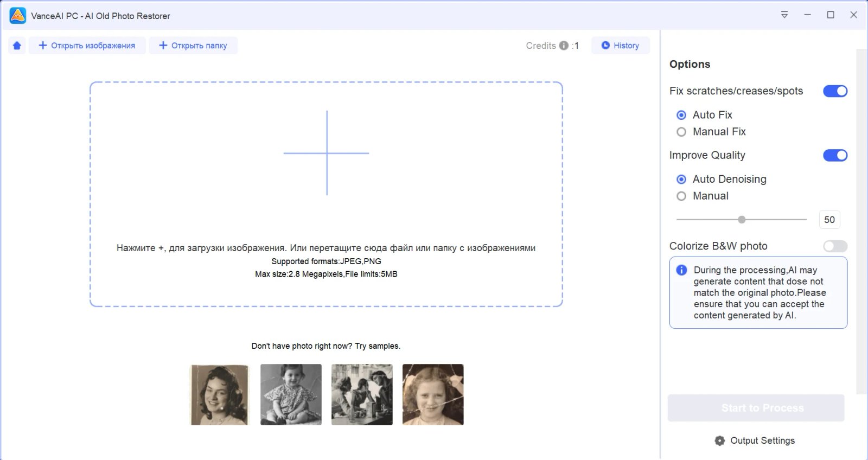Screen dimensions: 868x460
Task: Click the denoising strength slider handle
Action: coord(742,220)
